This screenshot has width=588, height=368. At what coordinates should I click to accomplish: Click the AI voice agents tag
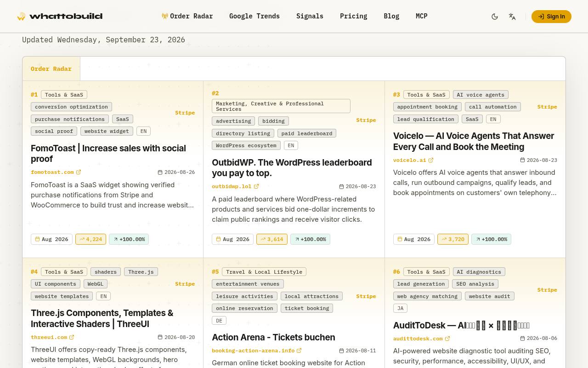click(481, 95)
